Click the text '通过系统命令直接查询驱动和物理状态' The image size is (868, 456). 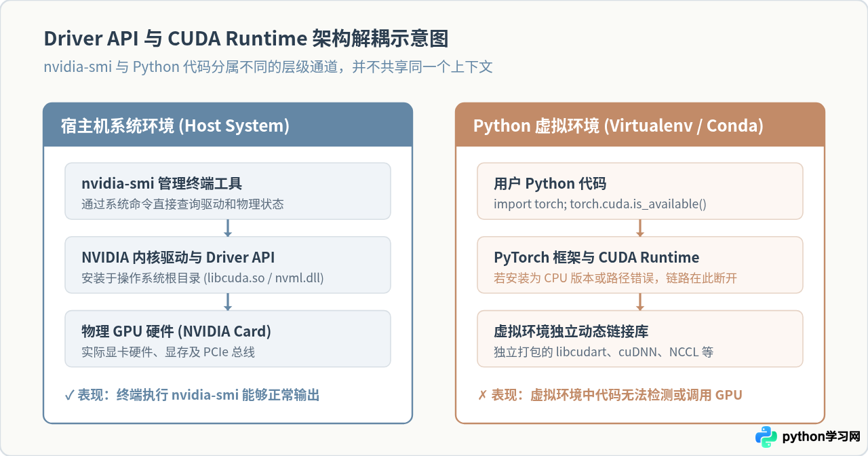click(182, 204)
